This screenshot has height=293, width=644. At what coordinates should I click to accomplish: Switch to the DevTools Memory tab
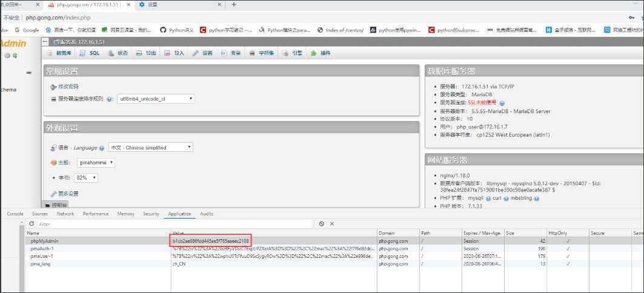(125, 214)
